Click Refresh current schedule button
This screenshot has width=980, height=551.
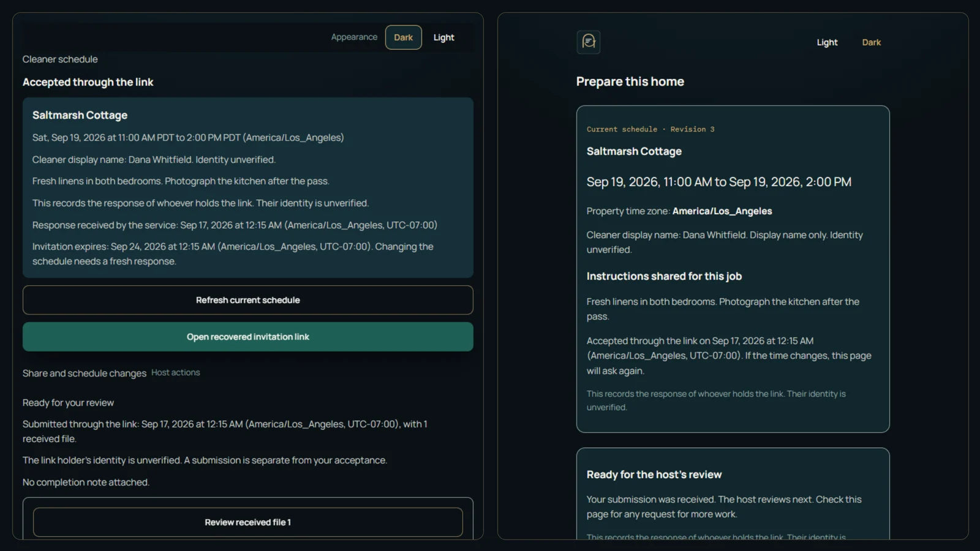[x=248, y=300]
